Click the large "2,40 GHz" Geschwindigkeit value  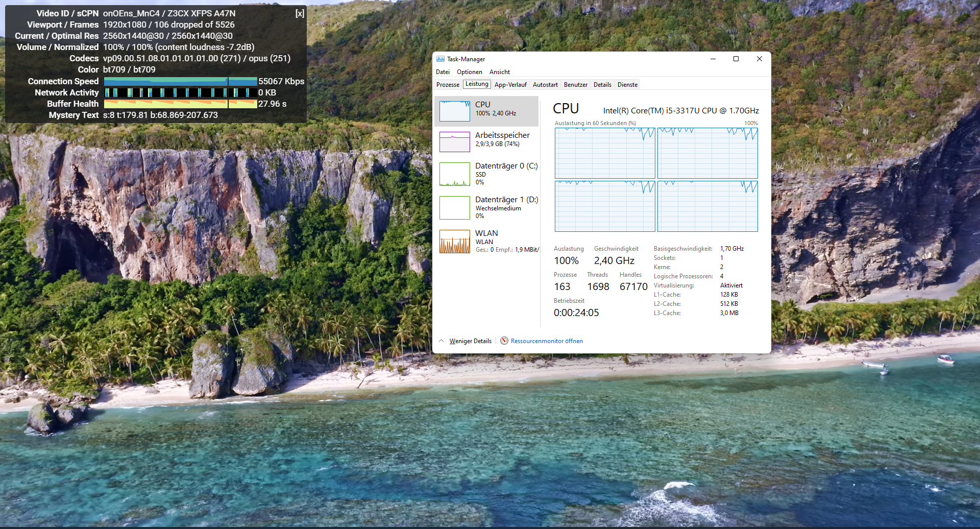(614, 260)
